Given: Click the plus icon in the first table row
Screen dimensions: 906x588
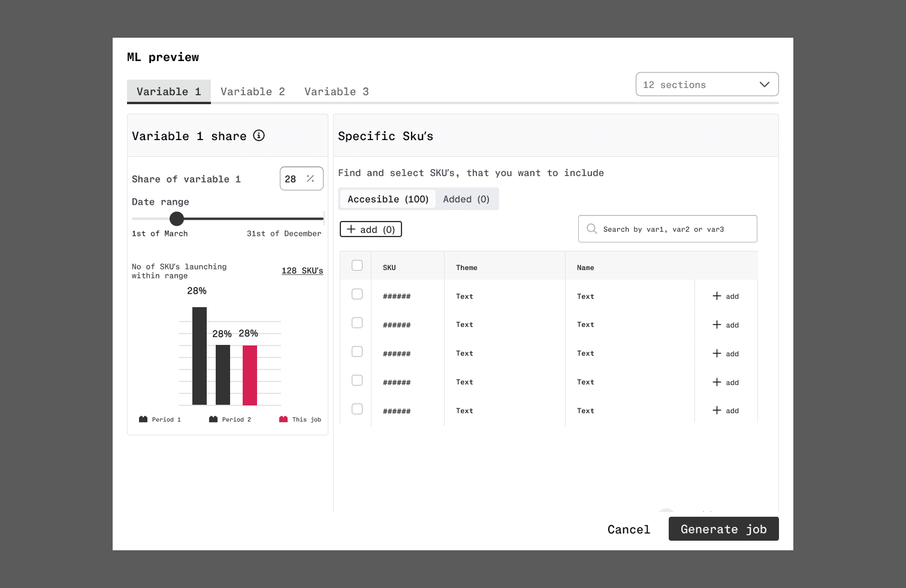Looking at the screenshot, I should pyautogui.click(x=717, y=296).
